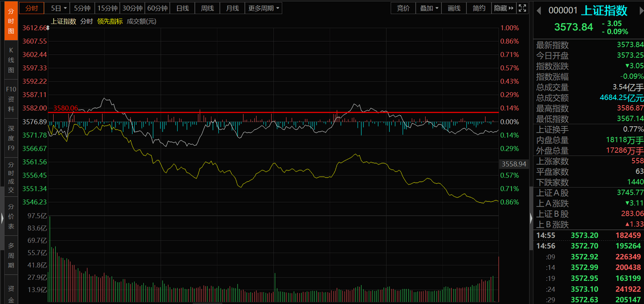This screenshot has width=644, height=304.
Task: Activate the 画线 drawing tool button
Action: [x=454, y=8]
